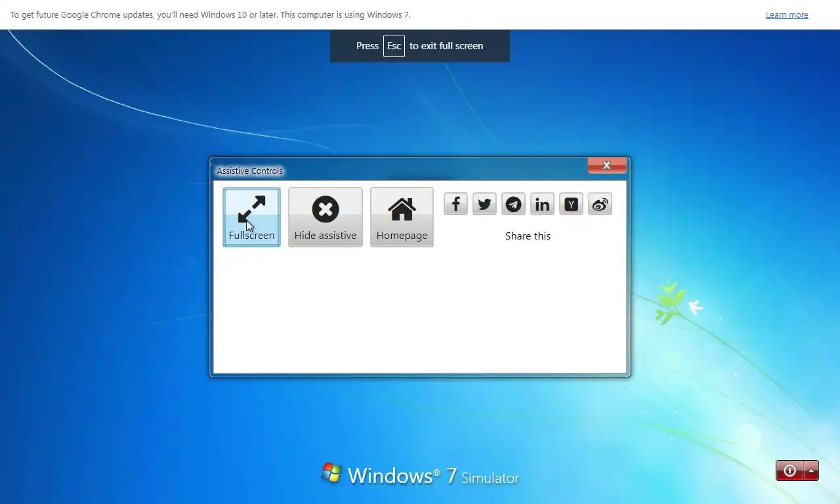Open the Learn more link
Viewport: 840px width, 504px height.
(x=787, y=15)
